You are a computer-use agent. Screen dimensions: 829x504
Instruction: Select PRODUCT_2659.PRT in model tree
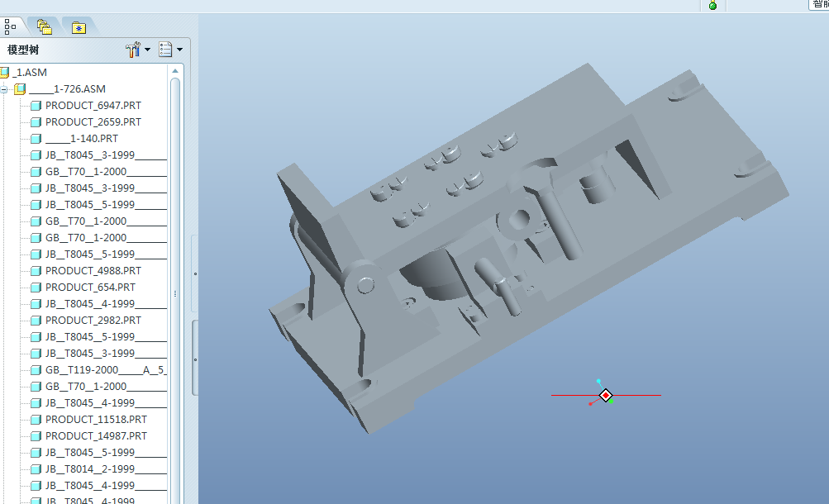[x=93, y=122]
